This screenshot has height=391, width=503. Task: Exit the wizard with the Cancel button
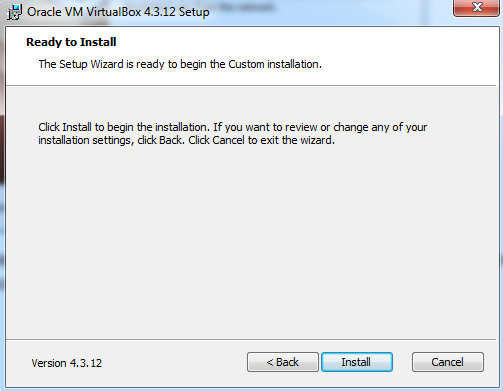pyautogui.click(x=448, y=362)
